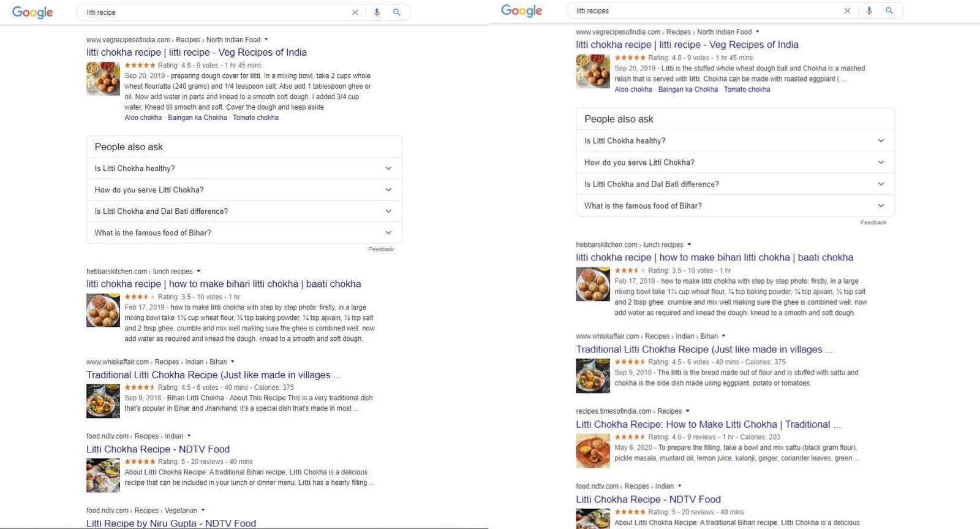Open whiskaffair URL dropdown arrow in right window
980x529 pixels.
[723, 336]
